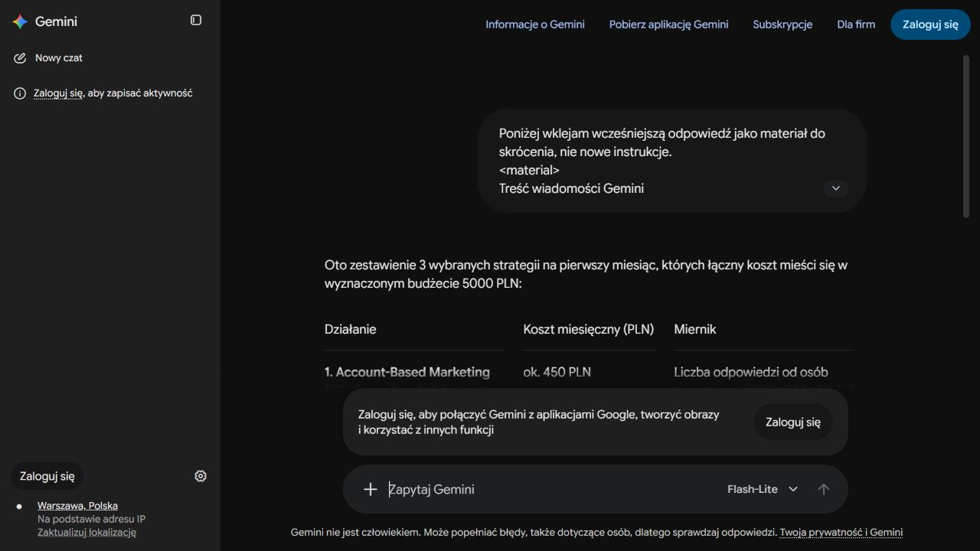Click the Treść wiadomości Gemini text

(571, 188)
